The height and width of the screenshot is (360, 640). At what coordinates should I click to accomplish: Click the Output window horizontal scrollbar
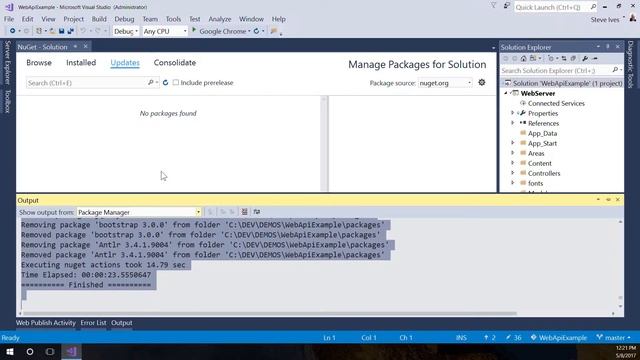269,313
